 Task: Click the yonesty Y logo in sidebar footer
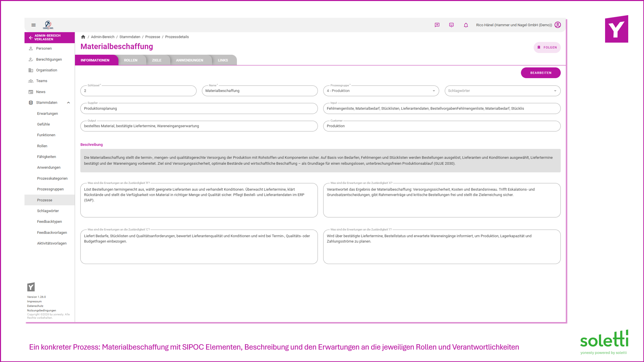(31, 287)
